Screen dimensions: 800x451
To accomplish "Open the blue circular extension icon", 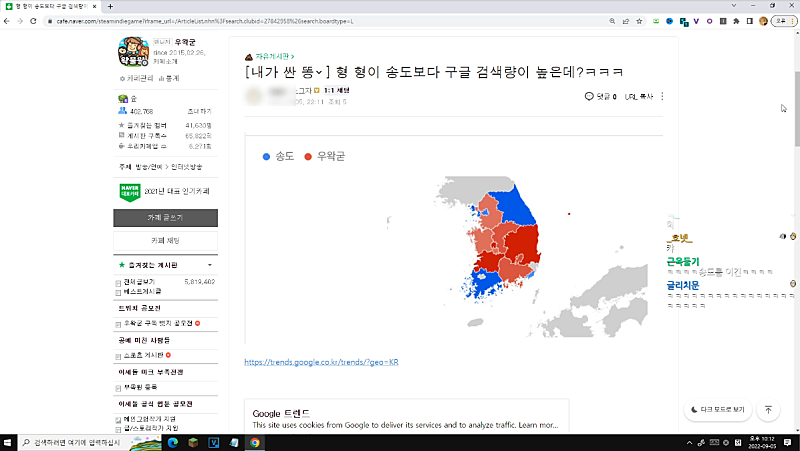I will click(669, 21).
